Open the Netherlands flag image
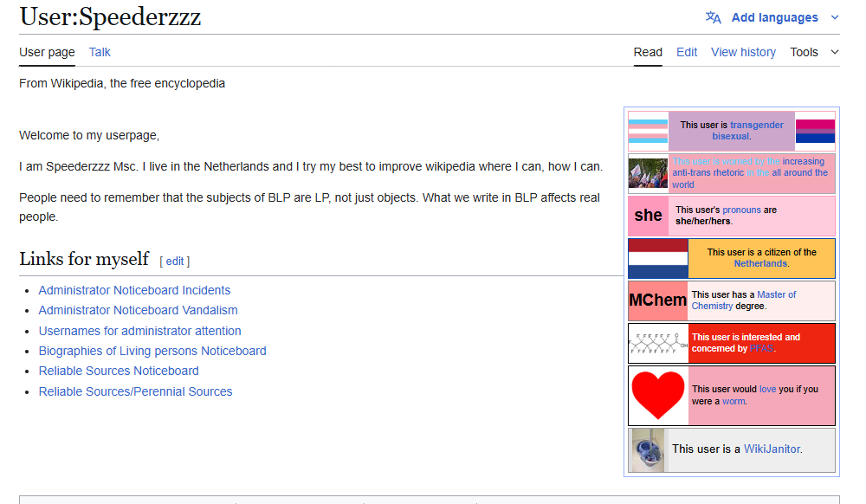The width and height of the screenshot is (866, 504). point(658,258)
